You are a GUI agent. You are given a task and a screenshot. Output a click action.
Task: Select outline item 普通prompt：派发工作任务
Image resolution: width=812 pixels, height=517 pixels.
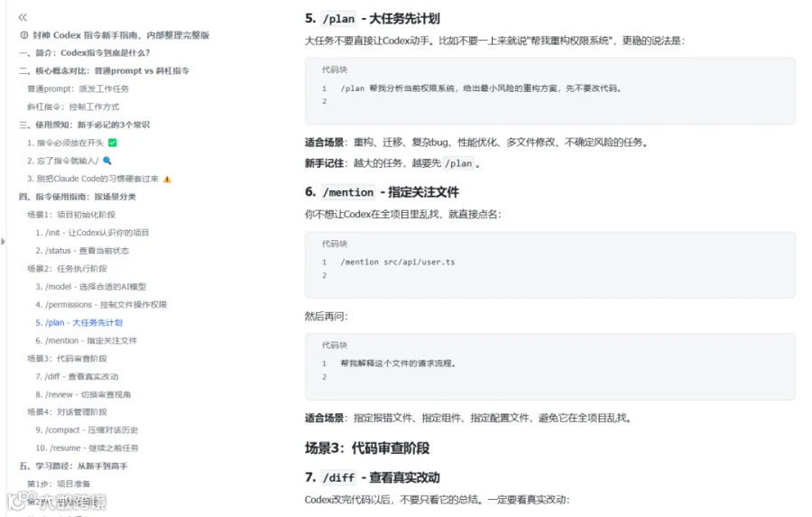pos(78,89)
